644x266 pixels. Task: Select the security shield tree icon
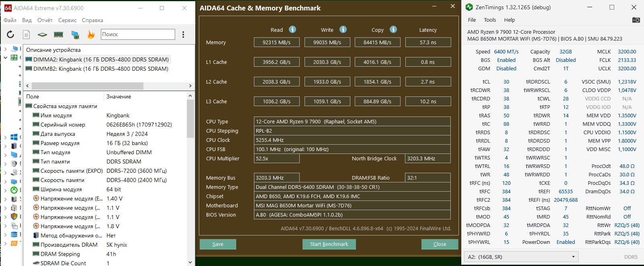(x=14, y=217)
